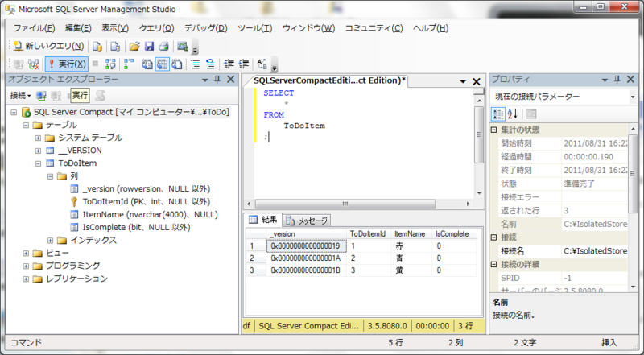Toggle the alphabetical sort in Properties
The image size is (644, 355).
(513, 114)
